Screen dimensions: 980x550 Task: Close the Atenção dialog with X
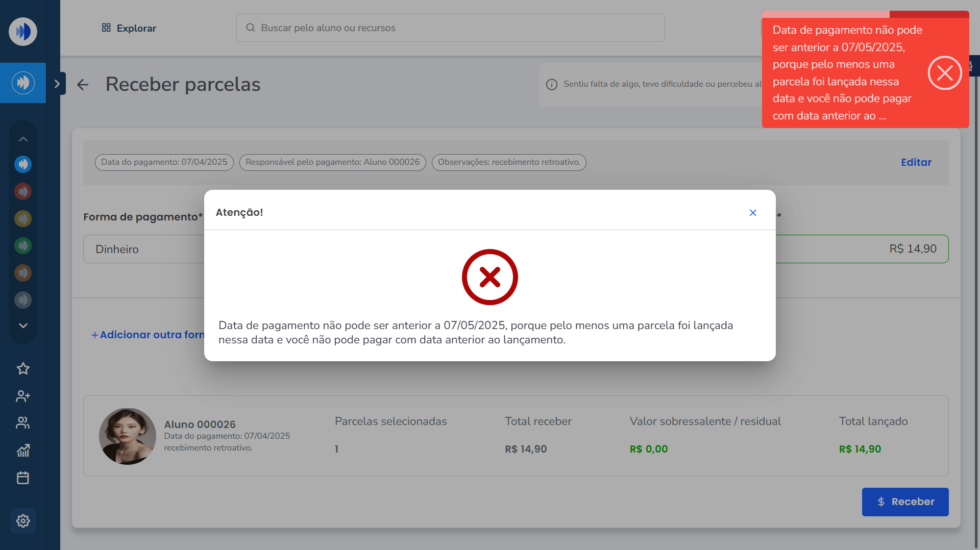(752, 213)
